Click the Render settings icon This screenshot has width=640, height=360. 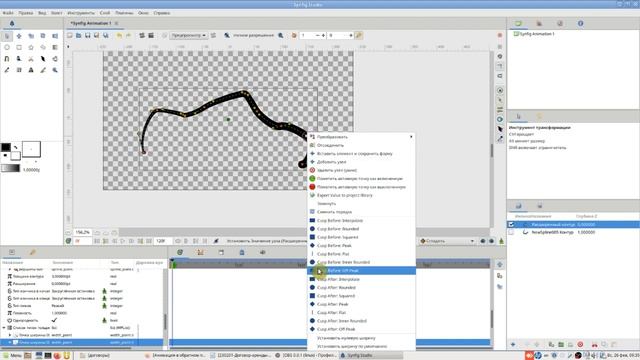[142, 36]
